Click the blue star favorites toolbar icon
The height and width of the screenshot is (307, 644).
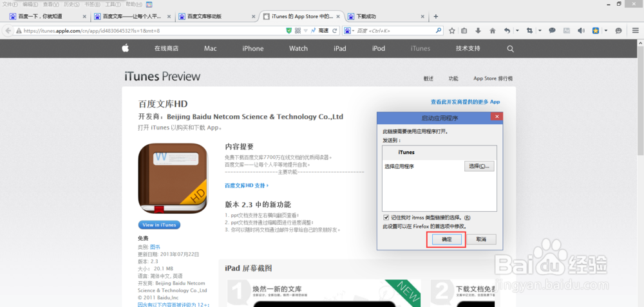pyautogui.click(x=596, y=31)
